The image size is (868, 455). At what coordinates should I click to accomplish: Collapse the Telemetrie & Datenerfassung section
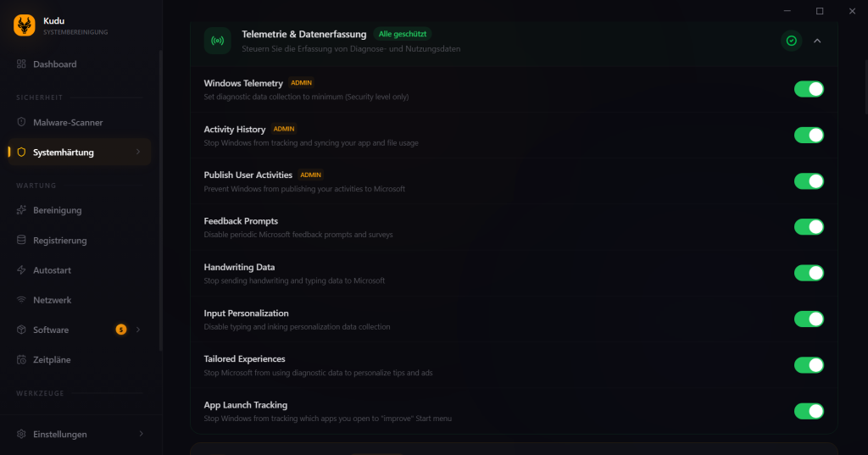pyautogui.click(x=817, y=41)
